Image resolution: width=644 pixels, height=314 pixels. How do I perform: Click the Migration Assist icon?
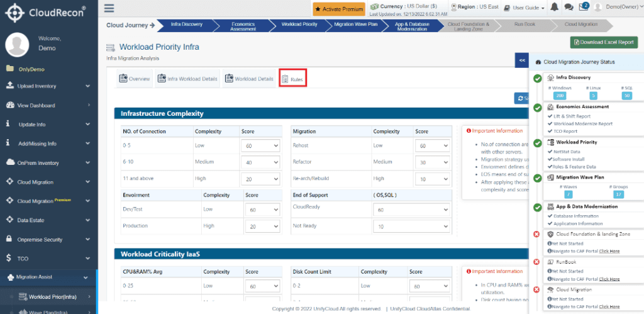tap(11, 278)
